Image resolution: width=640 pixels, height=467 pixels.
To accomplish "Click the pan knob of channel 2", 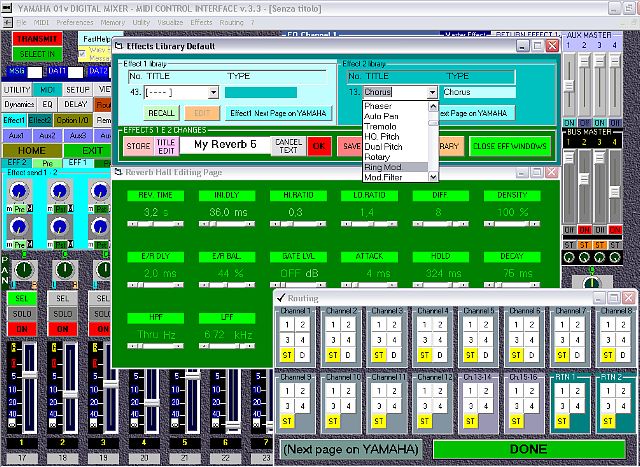I will pyautogui.click(x=64, y=270).
